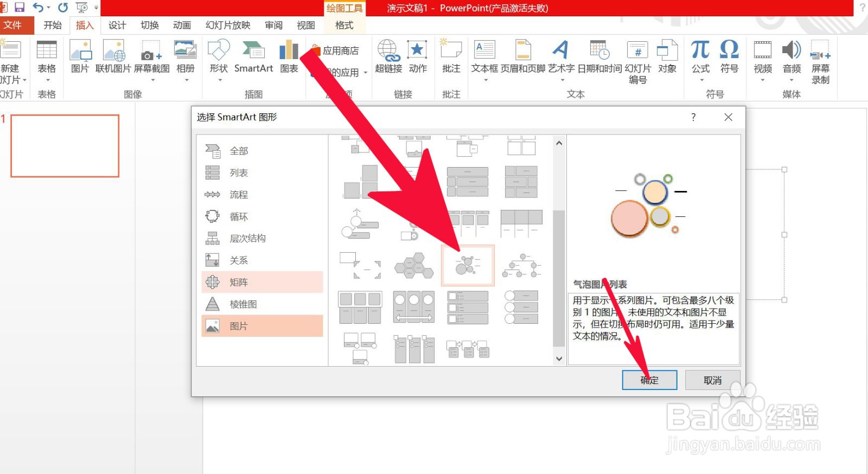Expand the 相册 dropdown arrow
Image resolution: width=868 pixels, height=474 pixels.
click(187, 80)
